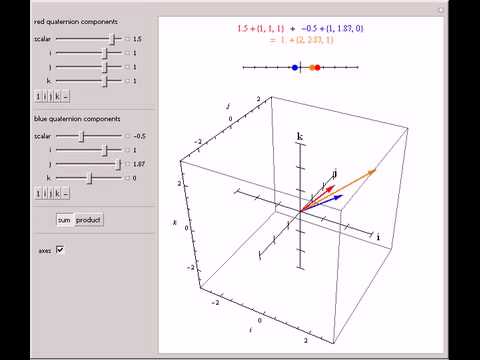Click red quaternion j slider thumb
This screenshot has height=360, width=480.
[105, 67]
